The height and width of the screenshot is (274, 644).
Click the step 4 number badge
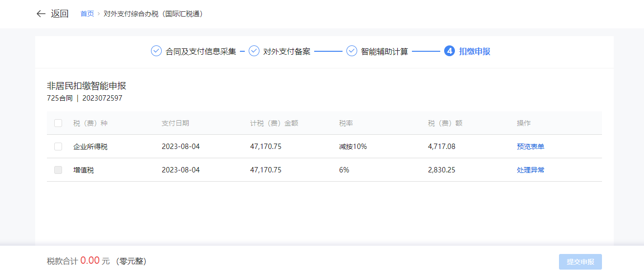point(450,51)
